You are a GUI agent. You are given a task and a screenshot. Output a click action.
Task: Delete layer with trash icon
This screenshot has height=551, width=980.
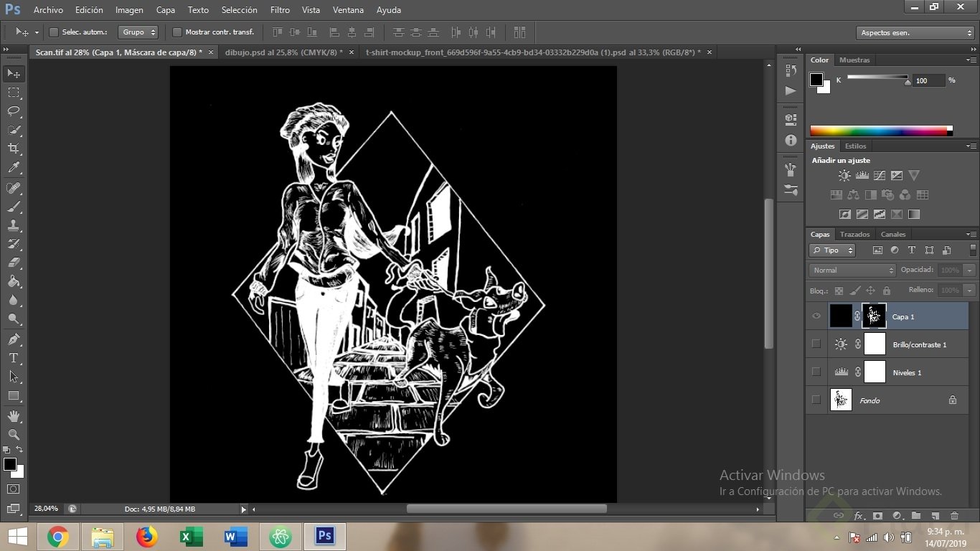954,515
